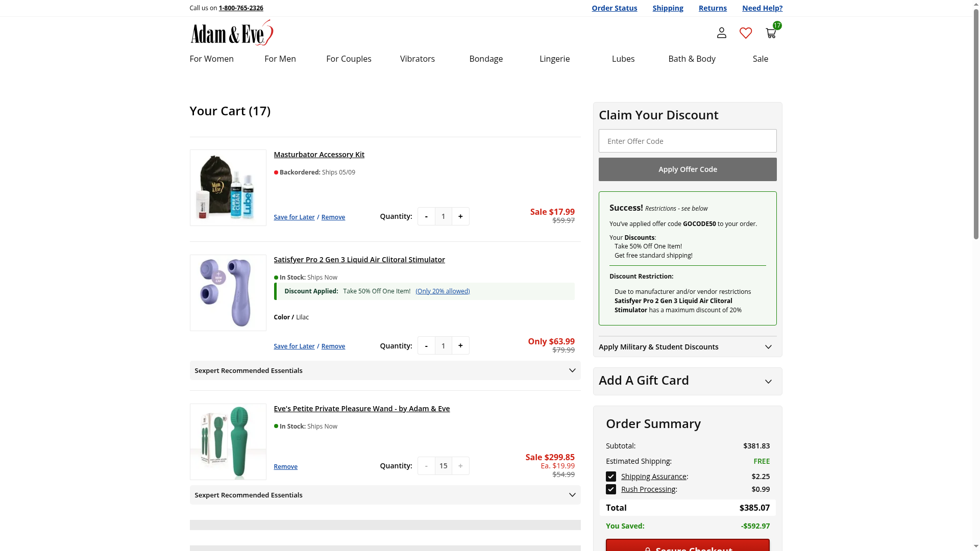Expand Sexpert Recommended Essentials under Satisfyer item
This screenshot has height=551, width=980.
385,370
